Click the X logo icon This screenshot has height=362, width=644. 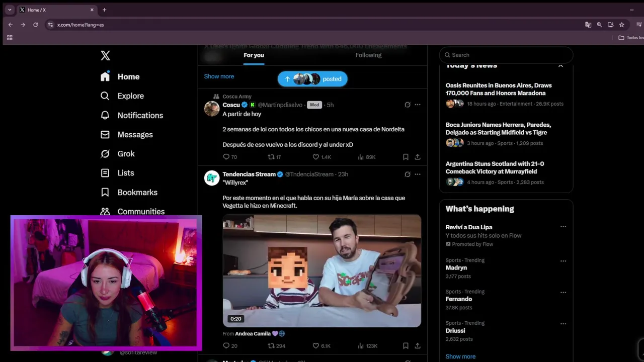tap(105, 55)
